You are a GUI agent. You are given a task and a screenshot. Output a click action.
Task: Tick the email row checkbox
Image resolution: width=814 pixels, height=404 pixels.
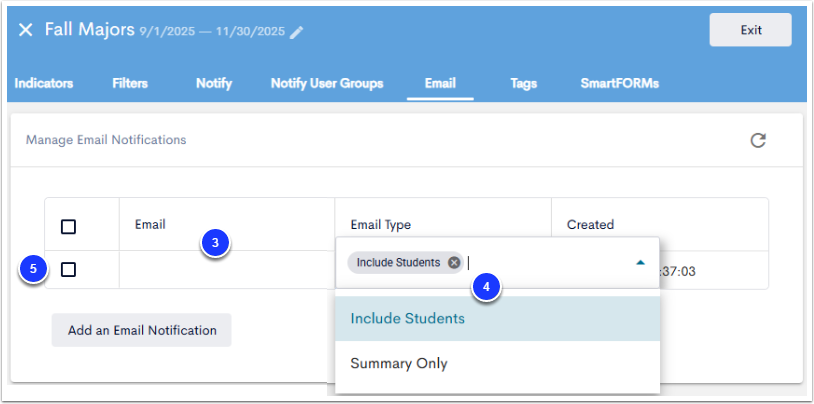(69, 270)
